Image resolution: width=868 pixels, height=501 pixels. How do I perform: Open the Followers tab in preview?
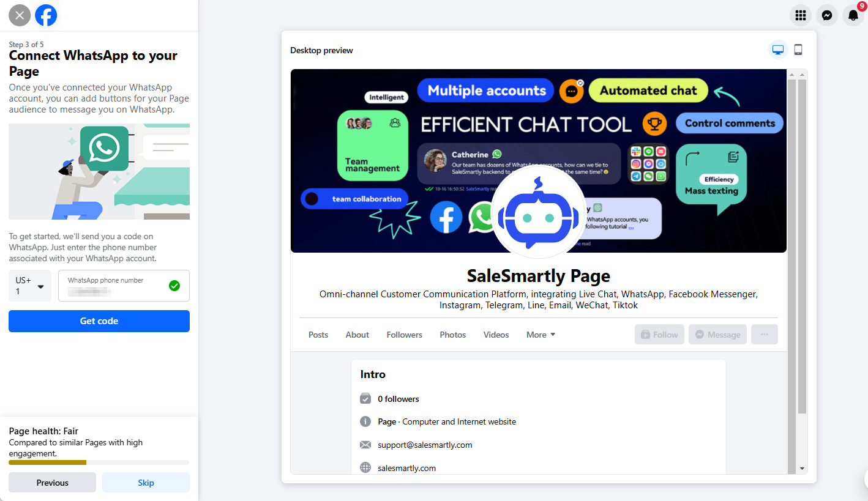click(405, 335)
